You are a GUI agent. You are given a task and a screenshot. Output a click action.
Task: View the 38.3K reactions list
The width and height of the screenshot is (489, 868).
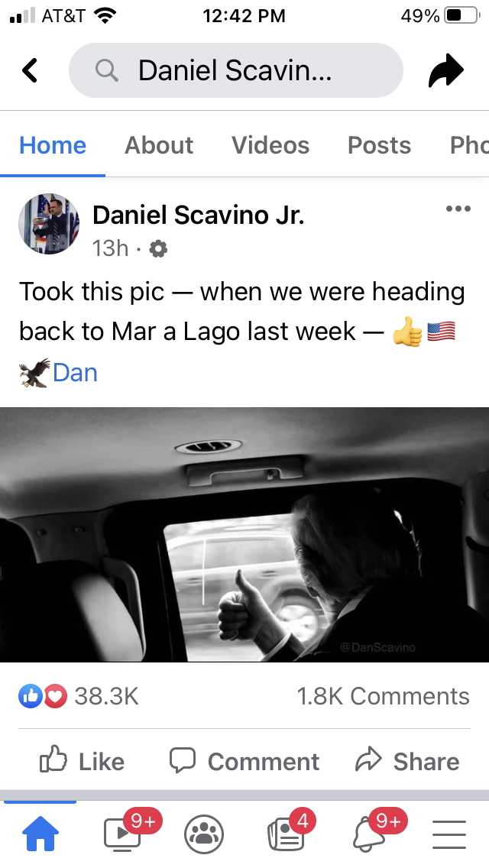pyautogui.click(x=79, y=696)
